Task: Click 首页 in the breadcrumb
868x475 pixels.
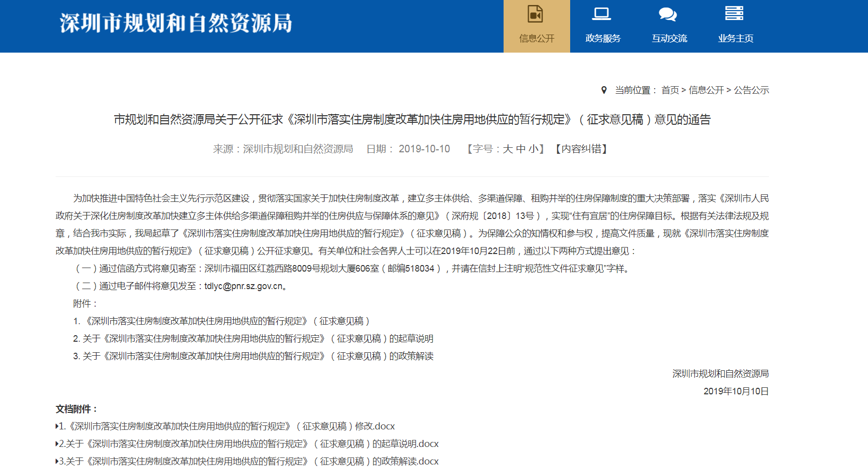Action: pyautogui.click(x=670, y=90)
